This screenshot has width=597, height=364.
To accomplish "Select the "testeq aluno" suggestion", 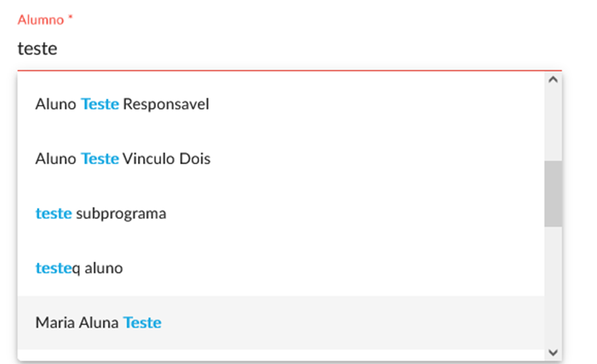I will 79,268.
